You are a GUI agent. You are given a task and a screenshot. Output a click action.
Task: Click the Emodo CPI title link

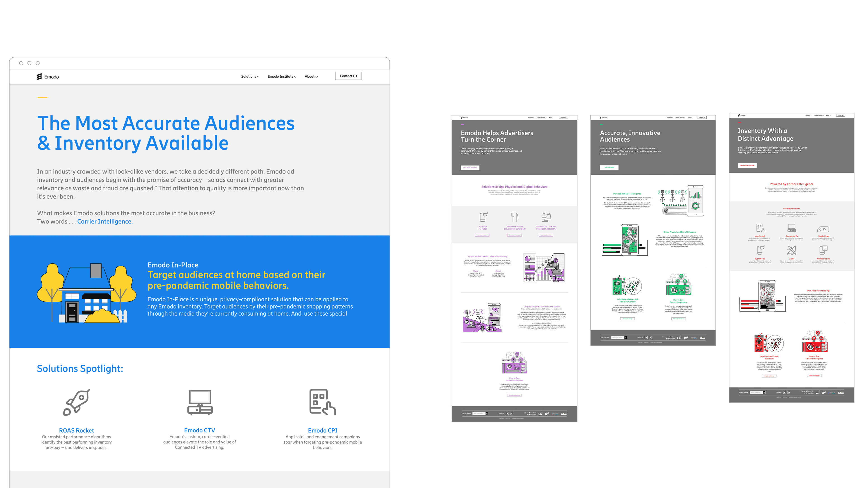323,430
